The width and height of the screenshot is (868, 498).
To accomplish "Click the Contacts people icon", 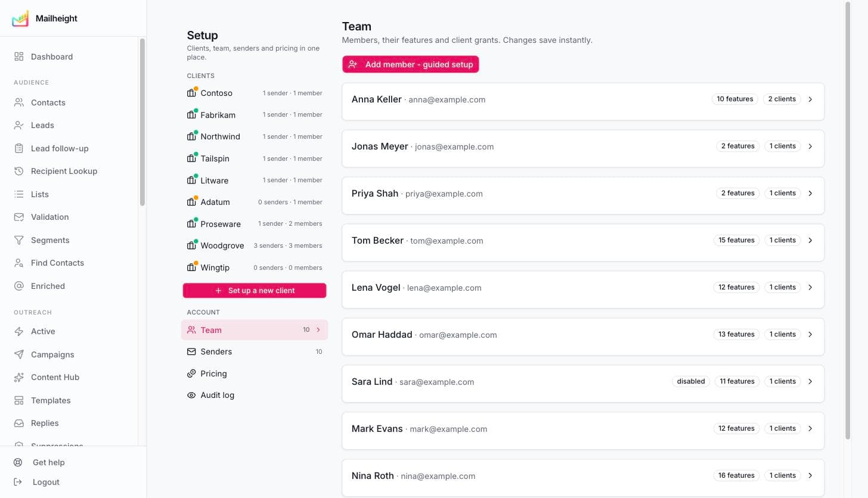I will (19, 102).
